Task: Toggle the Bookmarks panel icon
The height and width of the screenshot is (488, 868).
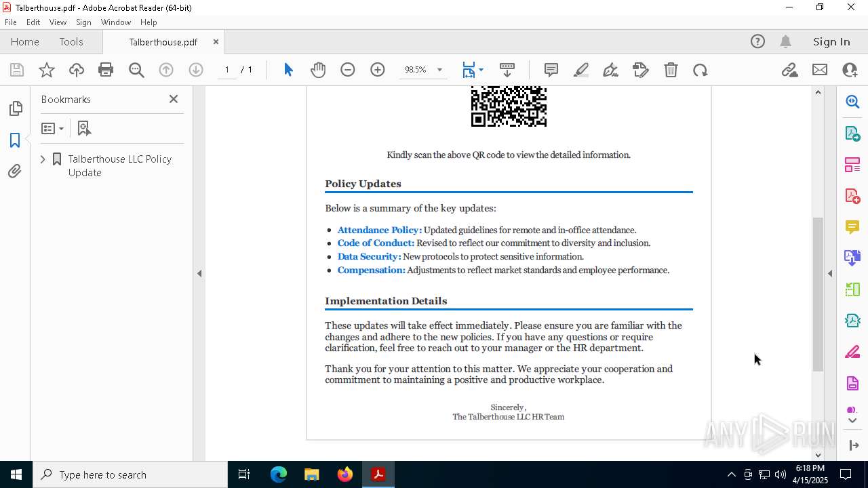Action: pos(15,140)
